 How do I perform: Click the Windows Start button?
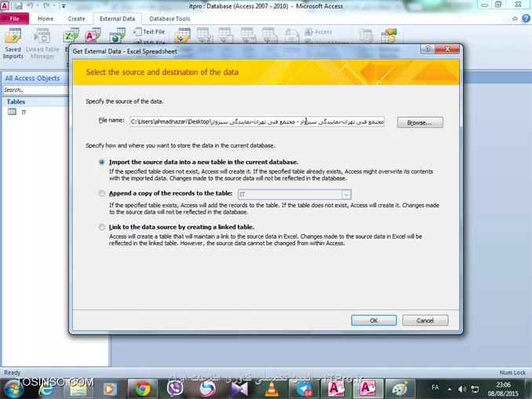click(x=13, y=388)
